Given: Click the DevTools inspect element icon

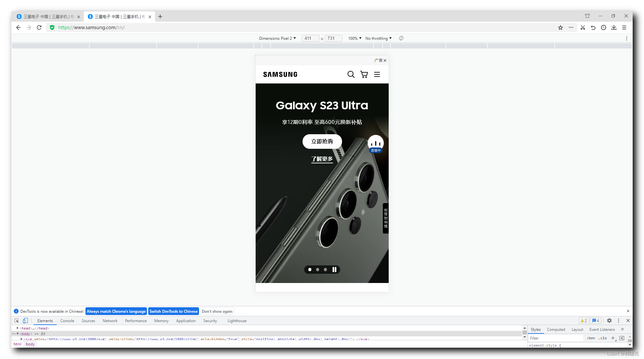Looking at the screenshot, I should [x=17, y=321].
